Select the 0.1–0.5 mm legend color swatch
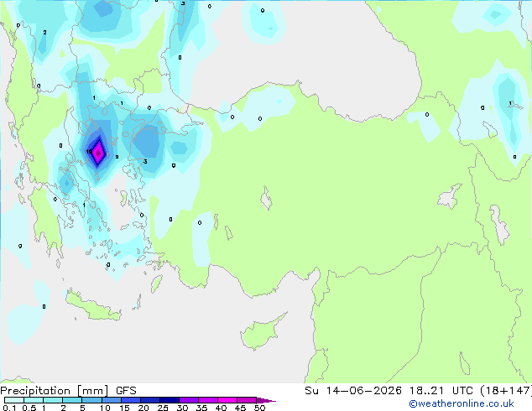 14,400
